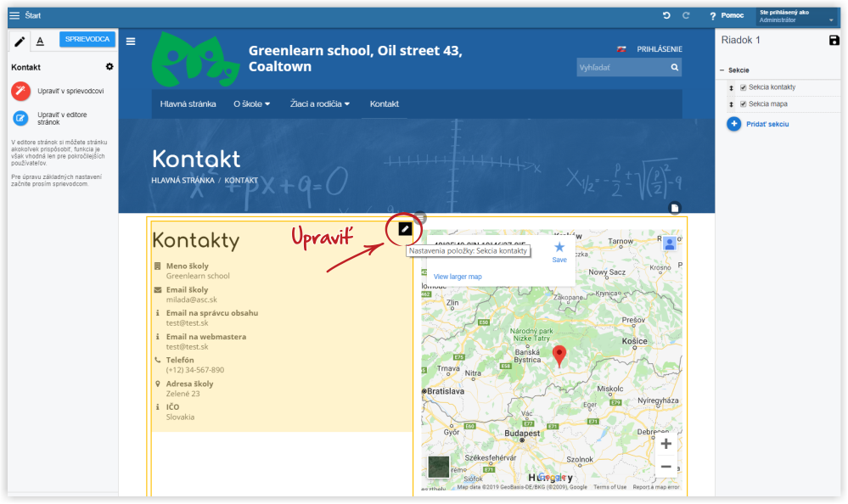
Task: Toggle the Sekcia mapa checkbox
Action: [x=744, y=104]
